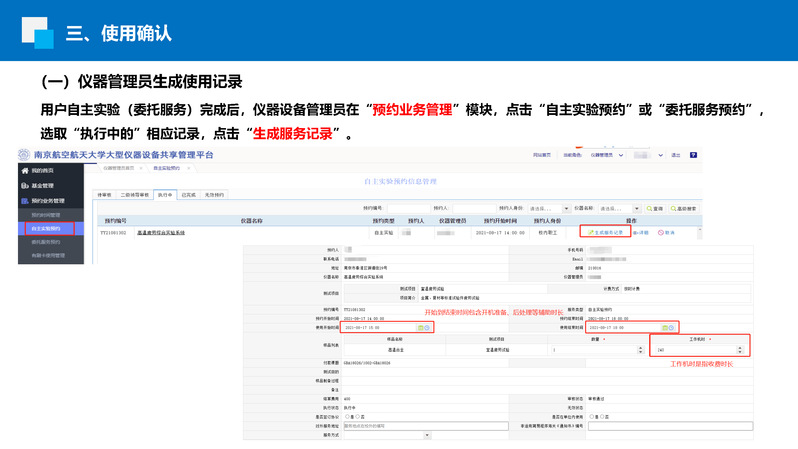The width and height of the screenshot is (798, 449).
Task: Increase the 工作机时 value with stepper
Action: pyautogui.click(x=739, y=347)
